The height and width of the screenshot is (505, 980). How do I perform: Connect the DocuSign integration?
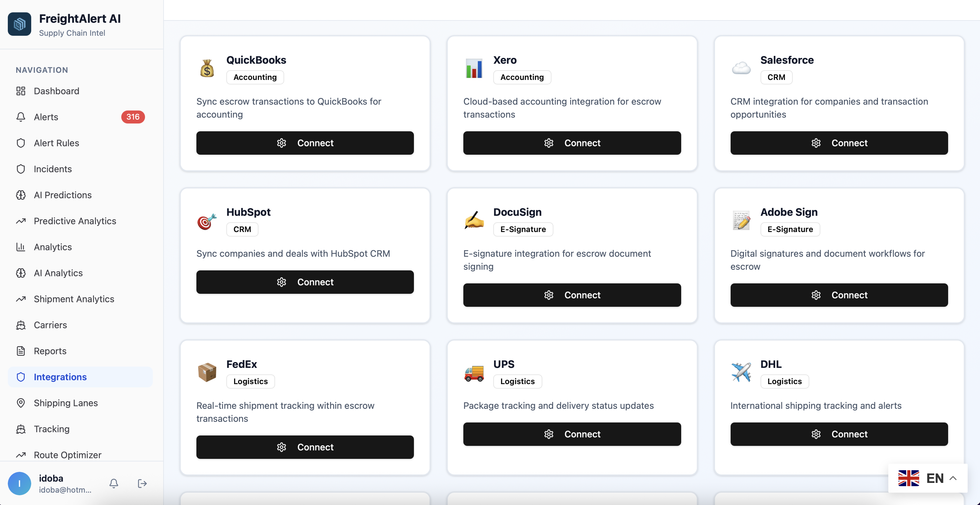[x=572, y=295]
